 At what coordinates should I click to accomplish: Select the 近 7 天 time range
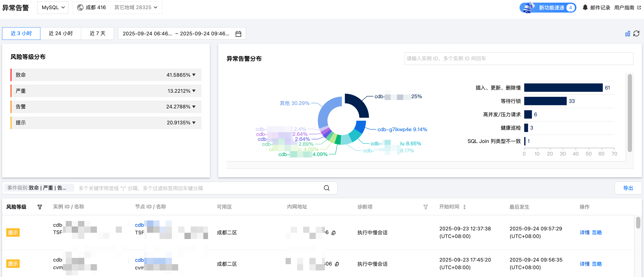click(97, 34)
